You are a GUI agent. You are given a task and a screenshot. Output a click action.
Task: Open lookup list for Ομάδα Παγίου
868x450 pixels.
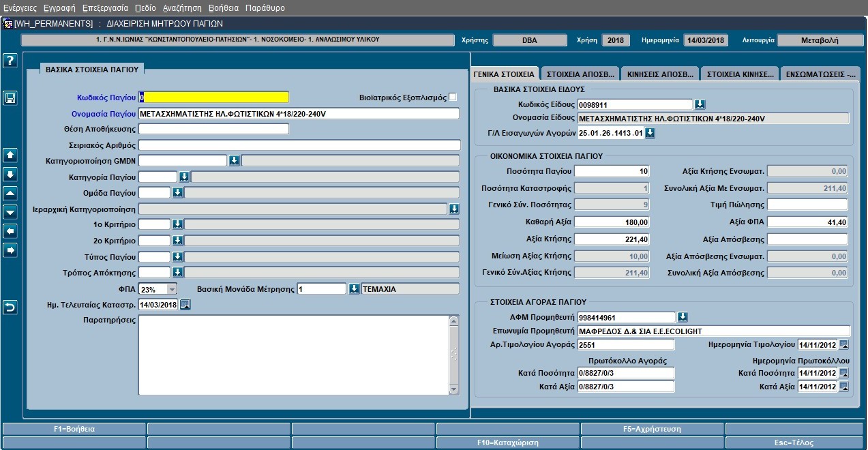177,193
